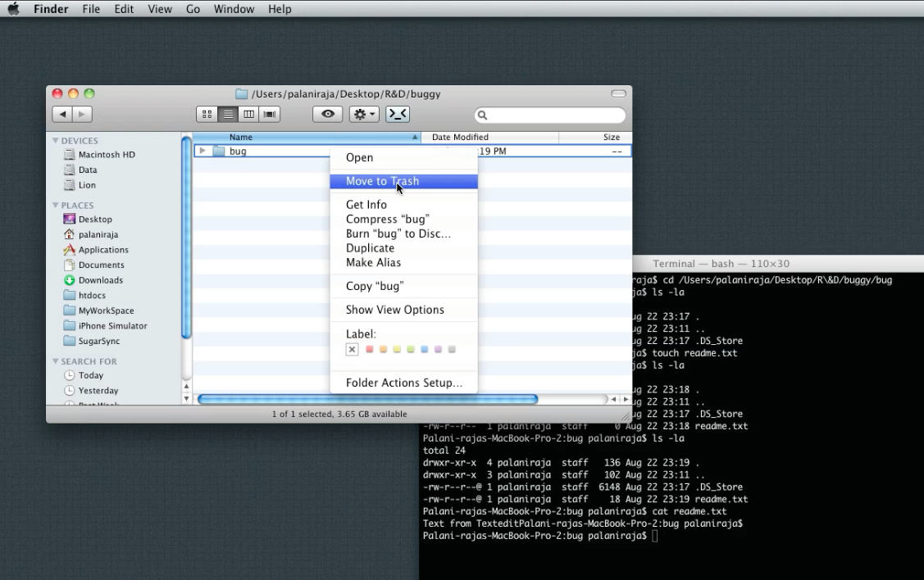
Task: Select the bug folder row
Action: [x=412, y=151]
